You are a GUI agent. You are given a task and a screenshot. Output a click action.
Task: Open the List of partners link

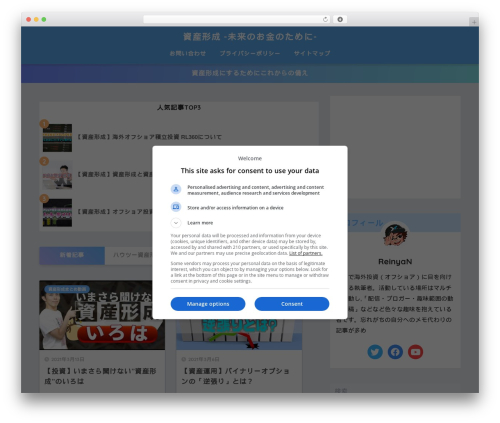[x=305, y=253]
